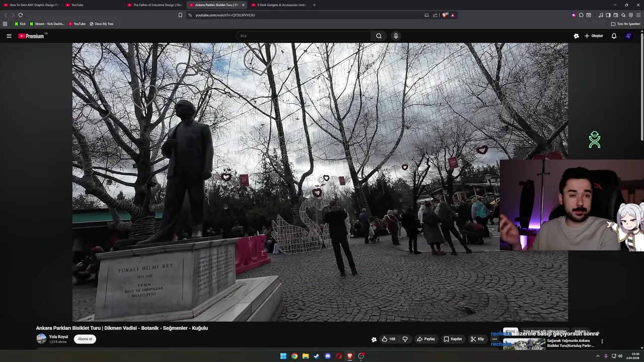Save video with the Kaydet button
Screen dimensions: 644x362
tap(453, 339)
